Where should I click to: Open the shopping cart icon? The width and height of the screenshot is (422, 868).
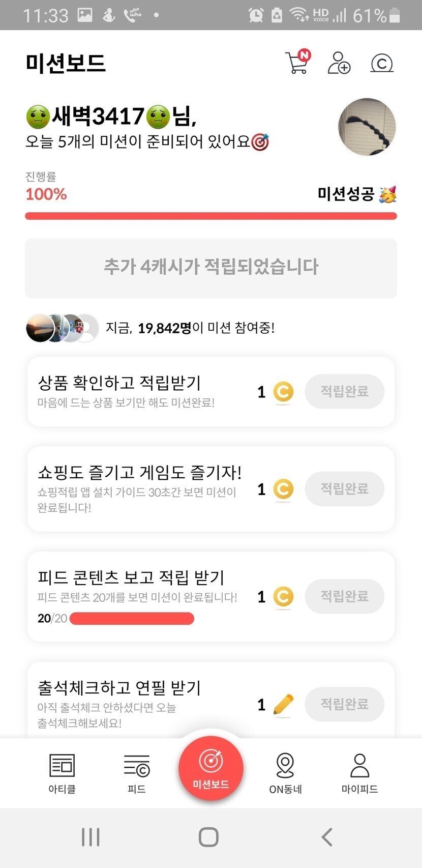click(297, 63)
